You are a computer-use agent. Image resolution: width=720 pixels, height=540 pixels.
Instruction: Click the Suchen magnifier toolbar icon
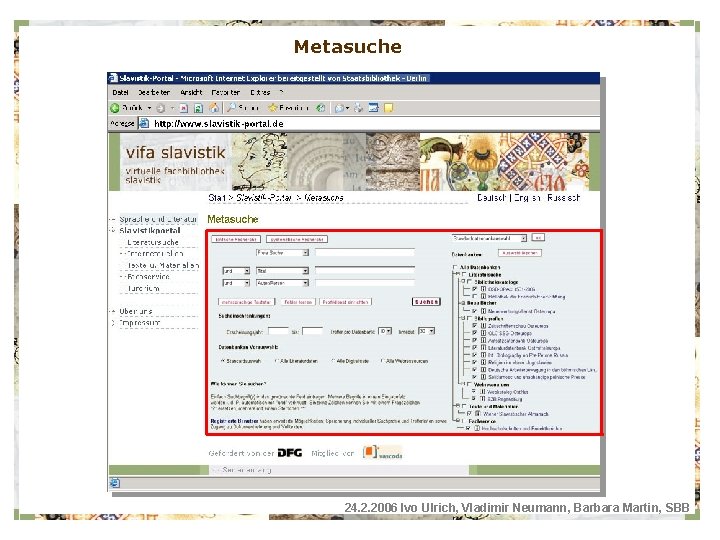point(231,107)
